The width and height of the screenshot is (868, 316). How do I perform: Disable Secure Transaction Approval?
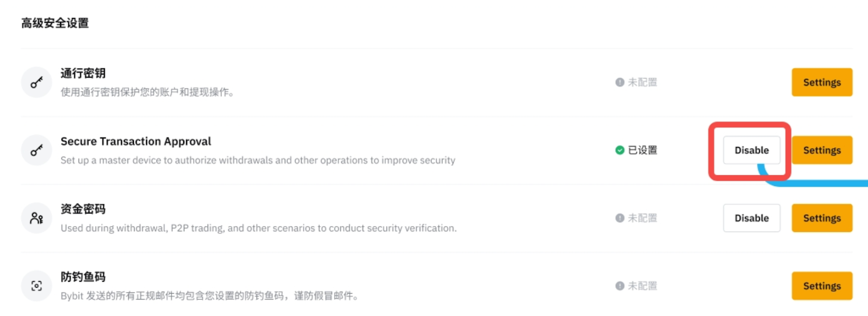(751, 150)
